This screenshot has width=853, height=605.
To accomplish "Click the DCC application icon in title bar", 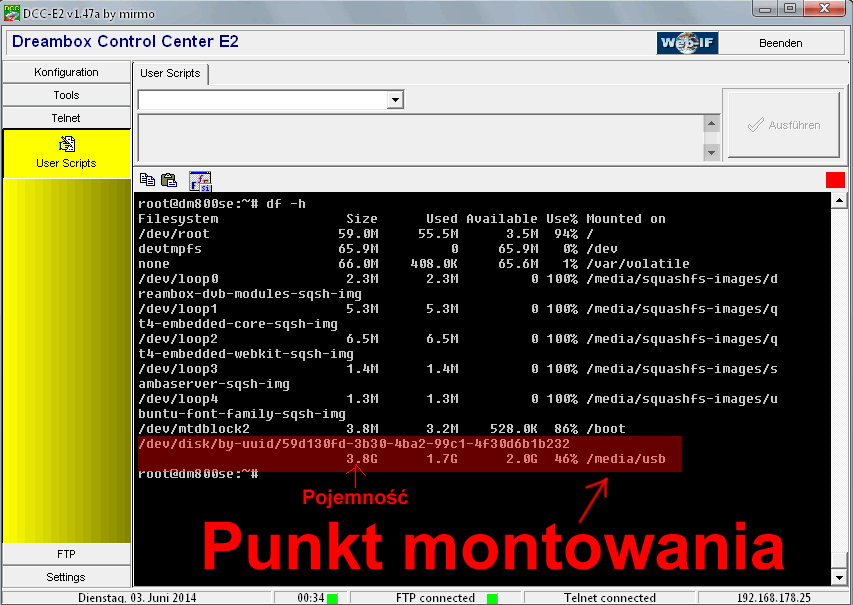I will pos(11,10).
